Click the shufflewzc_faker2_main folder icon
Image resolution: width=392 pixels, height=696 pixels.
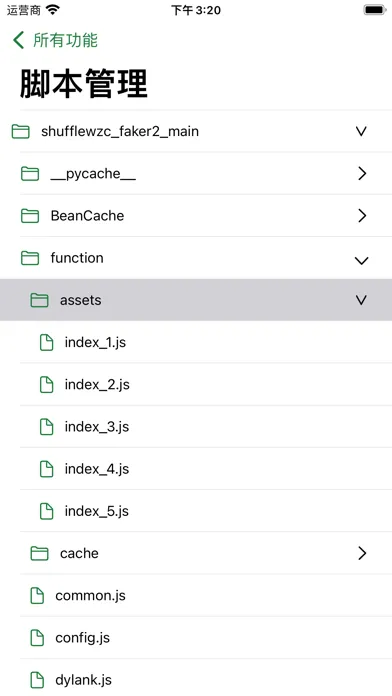tap(20, 131)
